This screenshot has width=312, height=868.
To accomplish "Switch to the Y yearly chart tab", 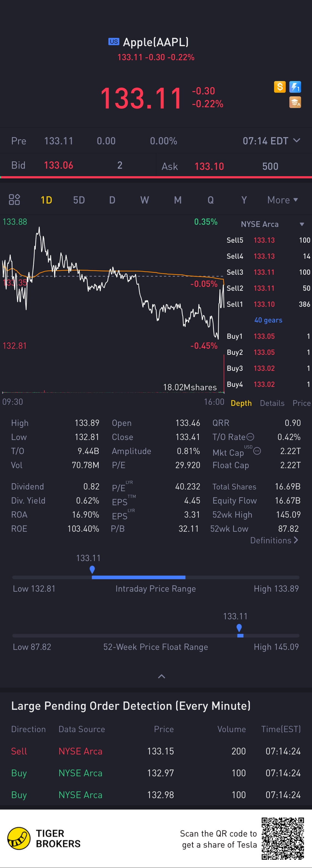I will point(244,200).
